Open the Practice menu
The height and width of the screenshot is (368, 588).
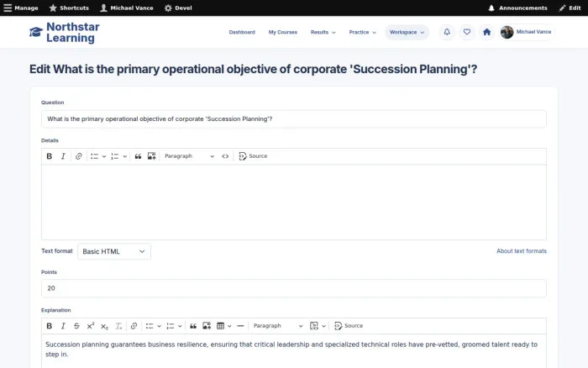(x=362, y=32)
